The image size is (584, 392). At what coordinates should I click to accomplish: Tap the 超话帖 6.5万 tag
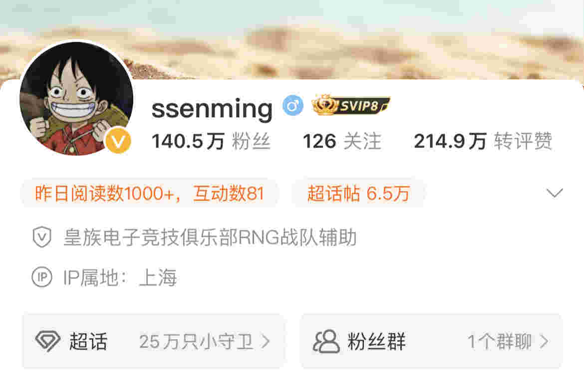tap(358, 194)
